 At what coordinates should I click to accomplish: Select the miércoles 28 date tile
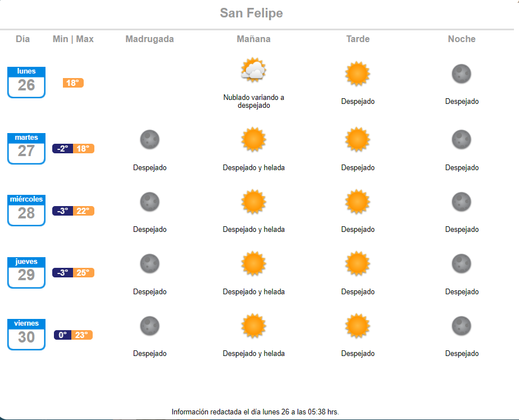(x=26, y=211)
